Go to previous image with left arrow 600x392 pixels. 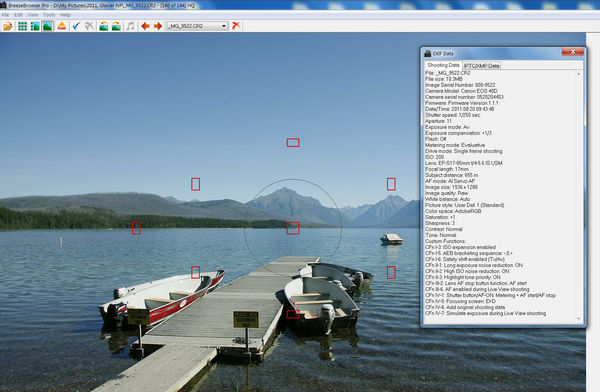[x=145, y=26]
